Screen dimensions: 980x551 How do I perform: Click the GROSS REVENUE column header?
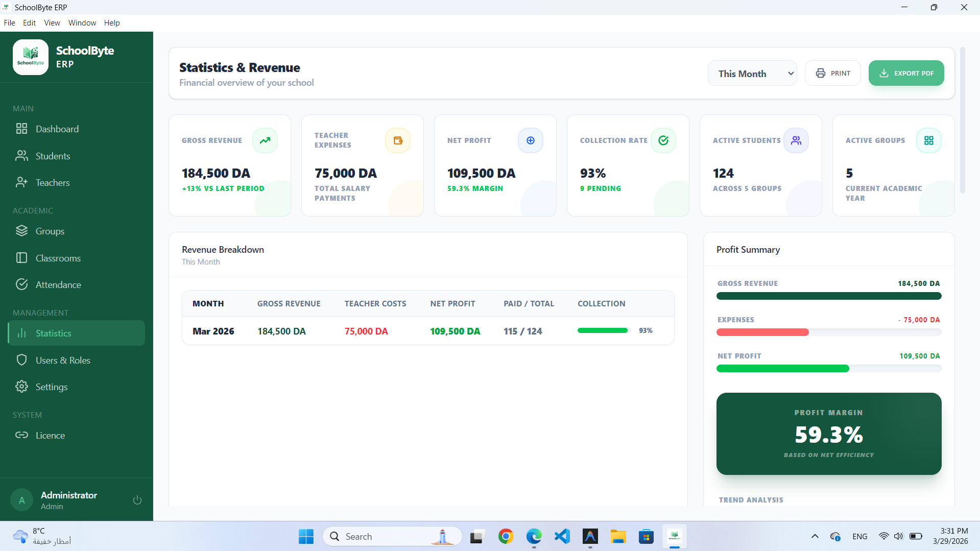[x=289, y=304]
